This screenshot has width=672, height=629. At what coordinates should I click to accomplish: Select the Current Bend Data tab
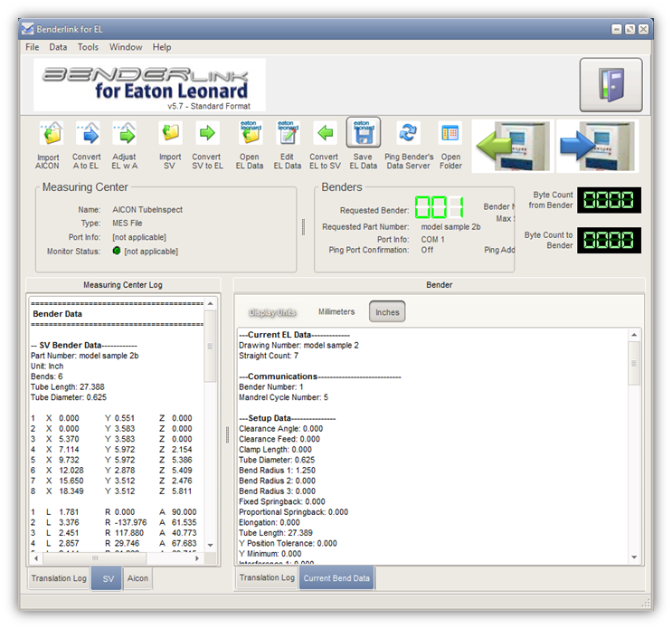click(336, 578)
